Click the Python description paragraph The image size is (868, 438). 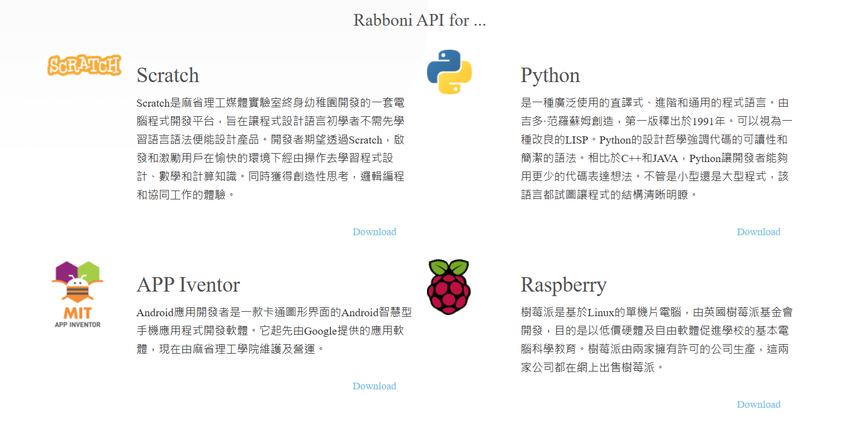tap(656, 149)
